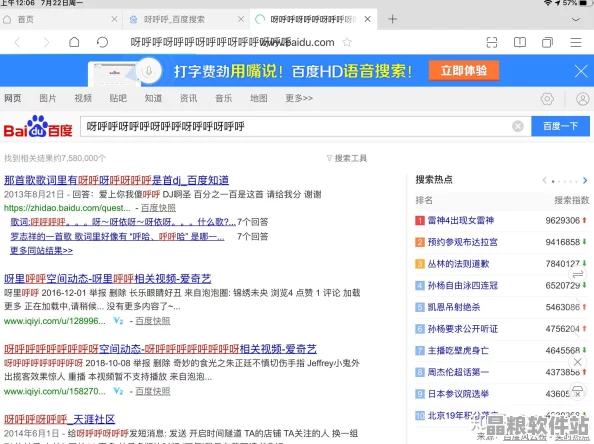This screenshot has height=444, width=594.
Task: Open hot search 丛林的法则道歉
Action: click(458, 264)
